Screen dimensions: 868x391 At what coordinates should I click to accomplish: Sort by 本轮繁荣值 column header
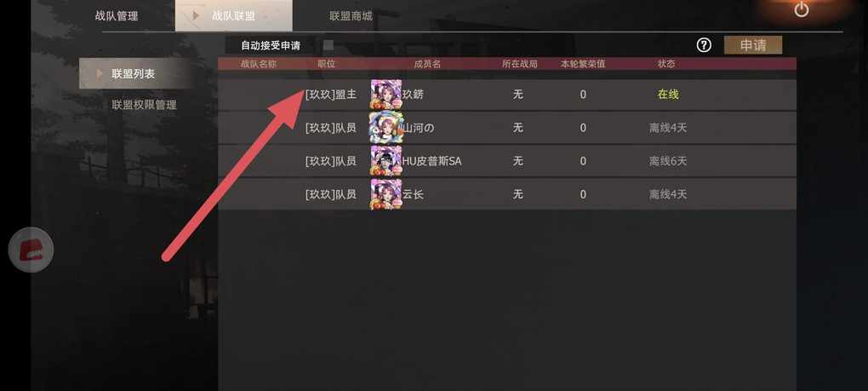point(583,64)
